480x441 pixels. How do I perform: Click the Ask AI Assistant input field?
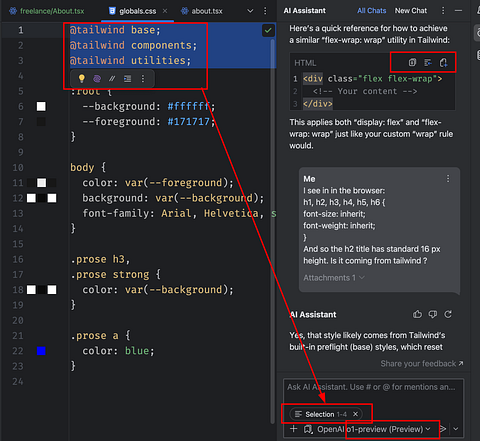pos(373,391)
